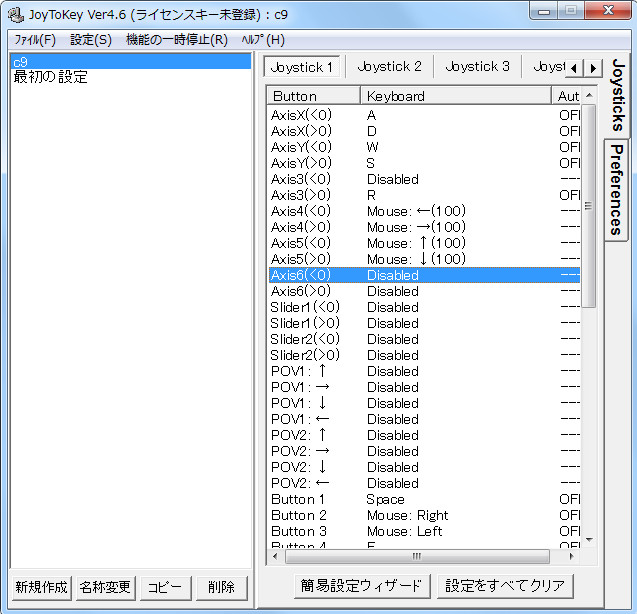
Task: Select the Slider2(>0) row
Action: tap(425, 355)
